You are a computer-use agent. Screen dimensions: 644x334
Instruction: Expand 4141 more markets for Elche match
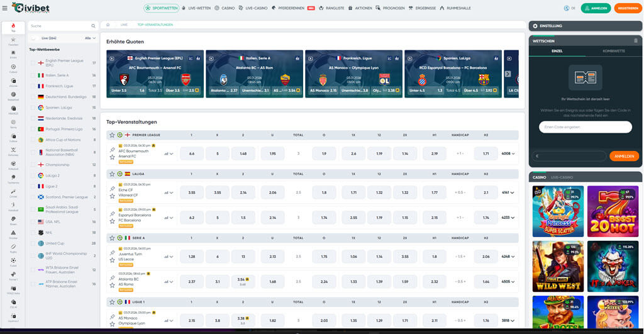(508, 192)
